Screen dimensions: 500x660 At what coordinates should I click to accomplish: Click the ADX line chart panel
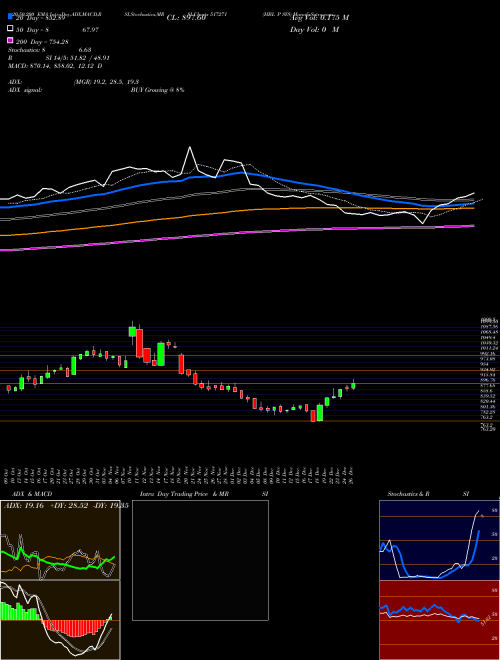pos(60,540)
